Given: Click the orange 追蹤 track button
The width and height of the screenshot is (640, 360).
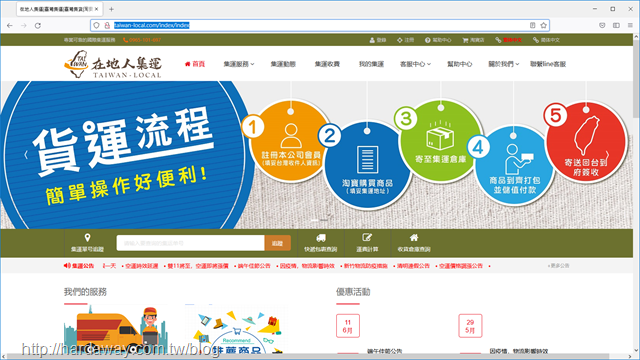Looking at the screenshot, I should (x=278, y=243).
